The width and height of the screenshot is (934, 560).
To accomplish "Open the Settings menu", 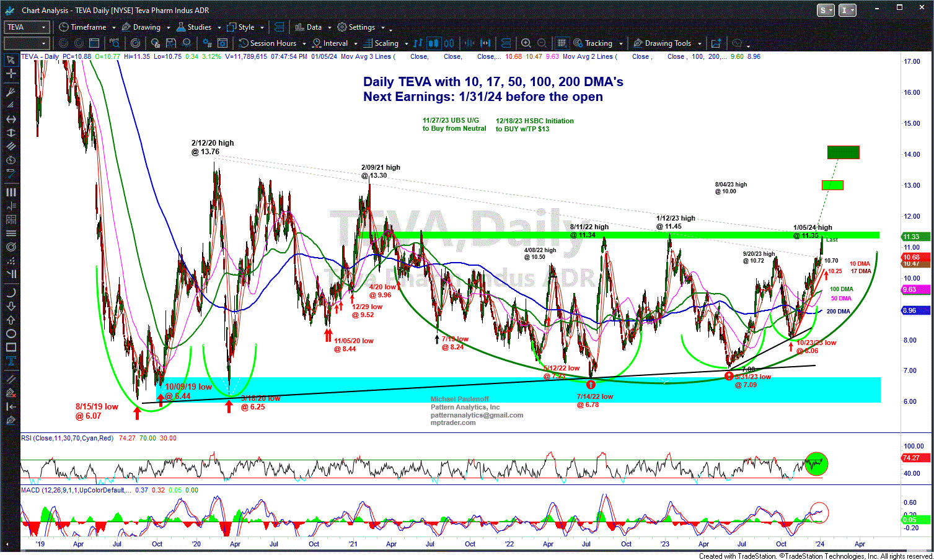I will pyautogui.click(x=356, y=27).
